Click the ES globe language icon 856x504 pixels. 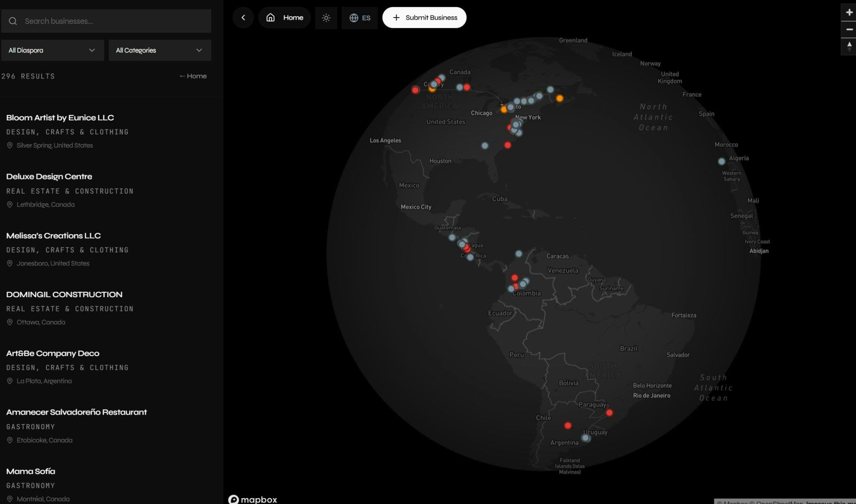(x=354, y=18)
